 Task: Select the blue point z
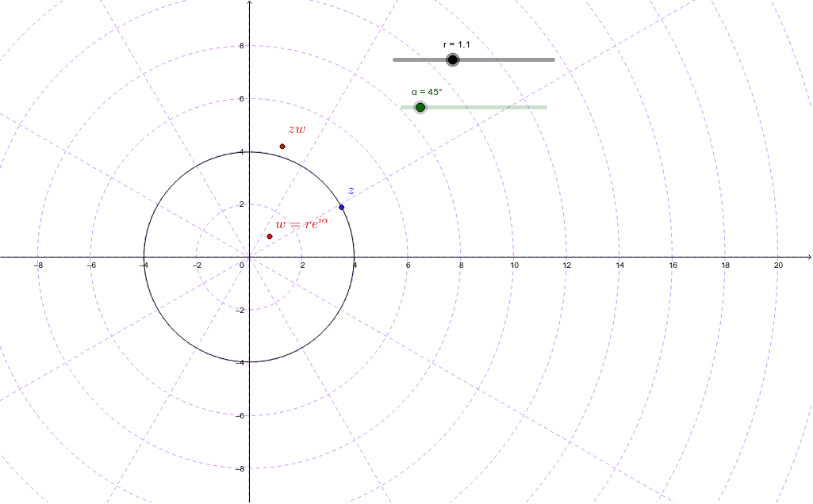pyautogui.click(x=341, y=207)
